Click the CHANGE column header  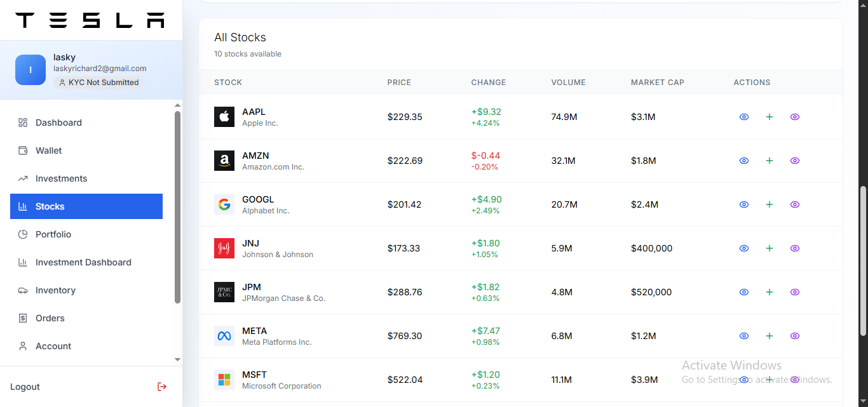pos(489,83)
